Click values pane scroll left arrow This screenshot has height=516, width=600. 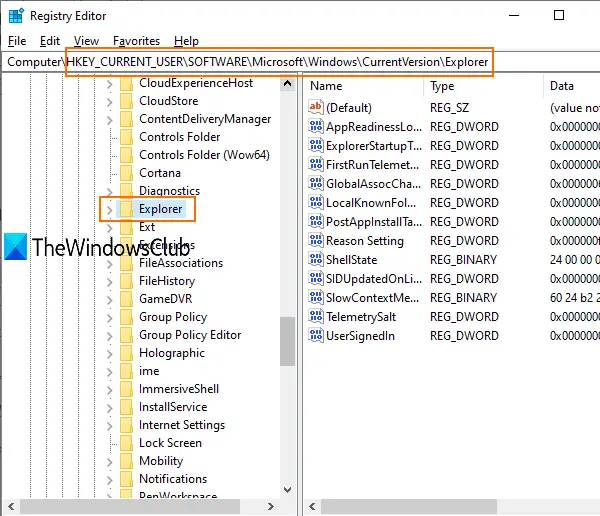[x=312, y=506]
